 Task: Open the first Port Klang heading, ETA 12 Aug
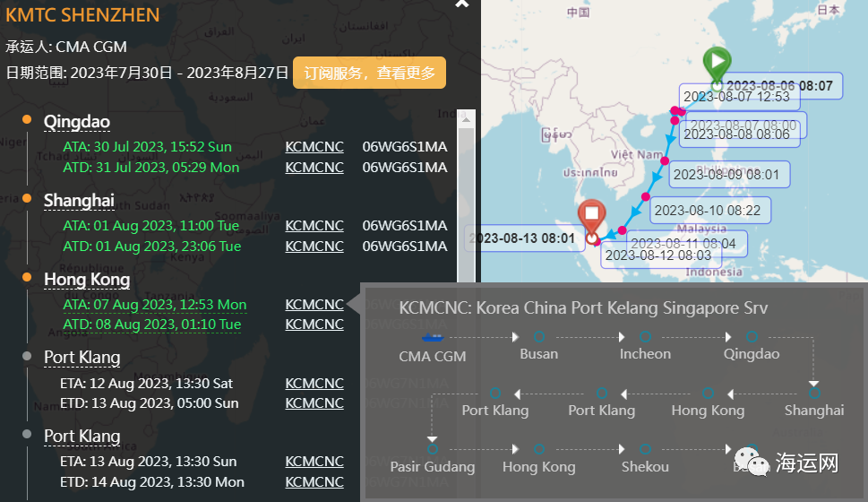tap(82, 358)
